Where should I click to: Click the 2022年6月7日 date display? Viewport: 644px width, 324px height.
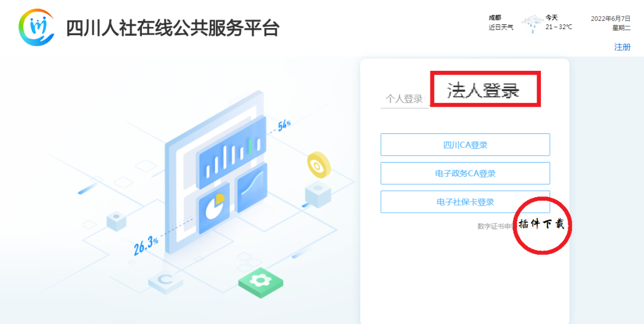(x=611, y=18)
